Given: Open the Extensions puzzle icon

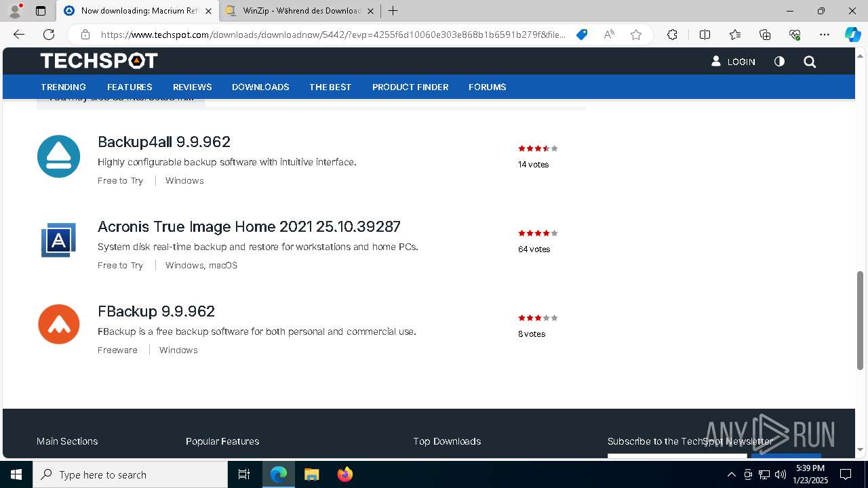Looking at the screenshot, I should coord(672,35).
